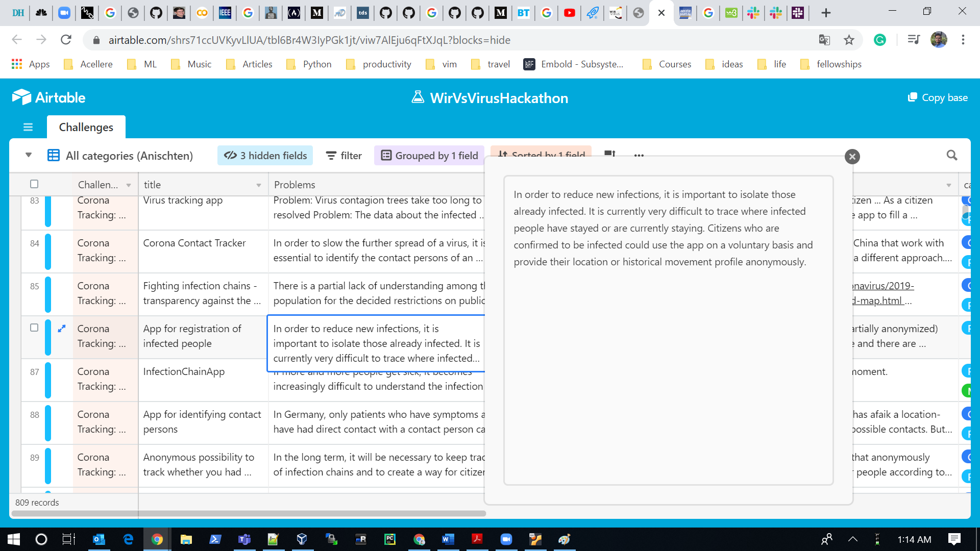Screen dimensions: 980x551
Task: Open Task View in the taskbar
Action: [68, 539]
